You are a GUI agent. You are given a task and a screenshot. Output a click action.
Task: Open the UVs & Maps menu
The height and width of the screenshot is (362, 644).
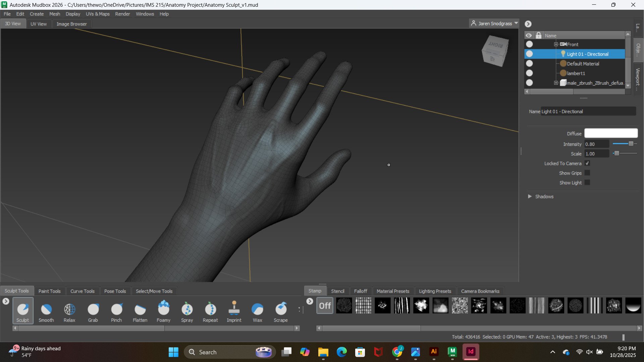pos(98,14)
